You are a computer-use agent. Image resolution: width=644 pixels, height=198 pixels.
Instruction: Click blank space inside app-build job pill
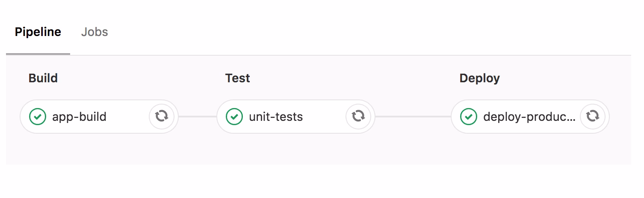(x=128, y=117)
